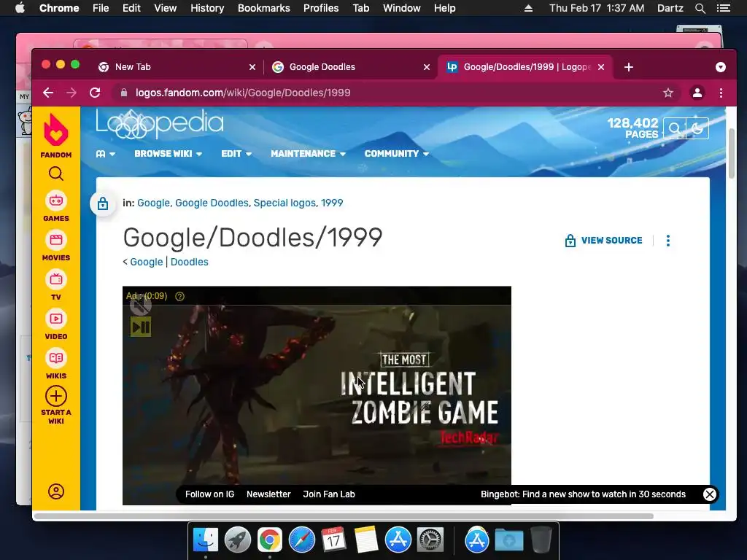Click the page protection lock icon
The height and width of the screenshot is (560, 747).
click(102, 204)
